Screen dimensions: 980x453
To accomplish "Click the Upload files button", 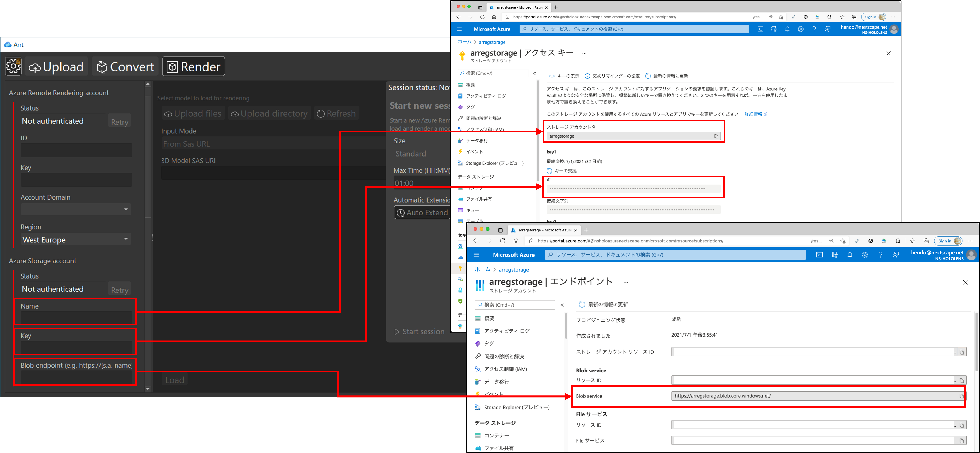I will pyautogui.click(x=193, y=113).
